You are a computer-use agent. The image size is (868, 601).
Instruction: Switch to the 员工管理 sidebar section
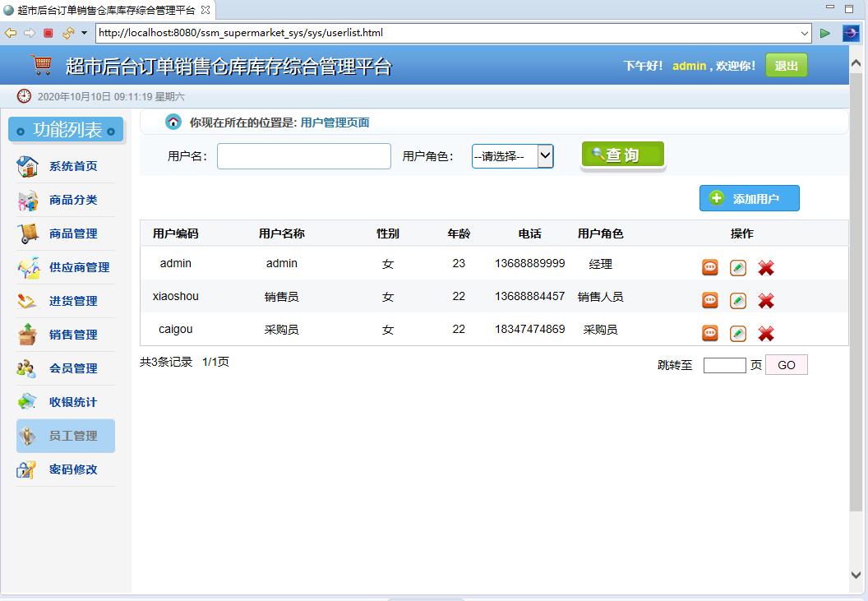pyautogui.click(x=65, y=436)
